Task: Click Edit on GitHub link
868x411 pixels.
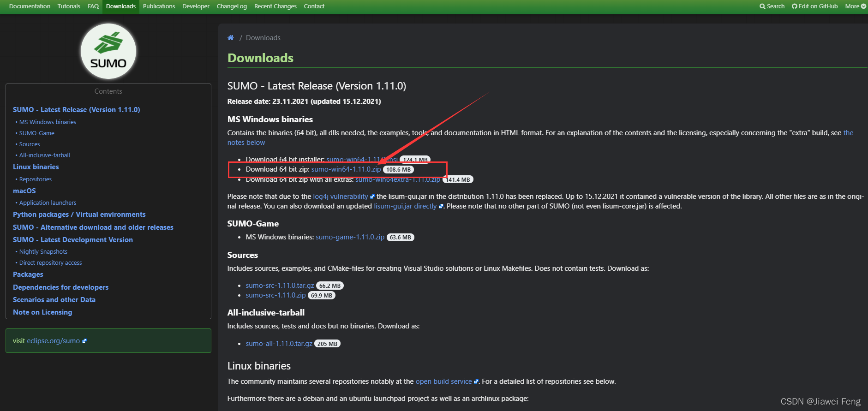Action: [815, 6]
